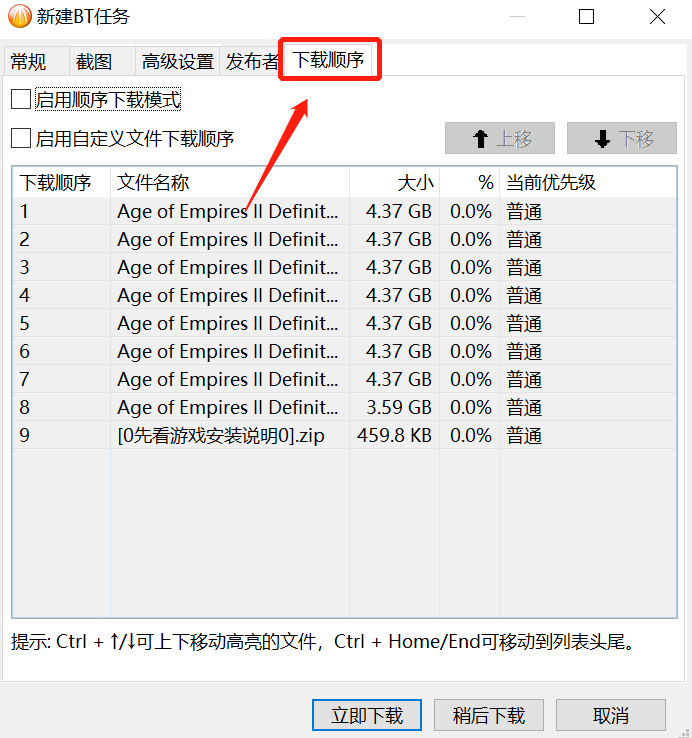
Task: Open the 截图 tab
Action: click(102, 61)
